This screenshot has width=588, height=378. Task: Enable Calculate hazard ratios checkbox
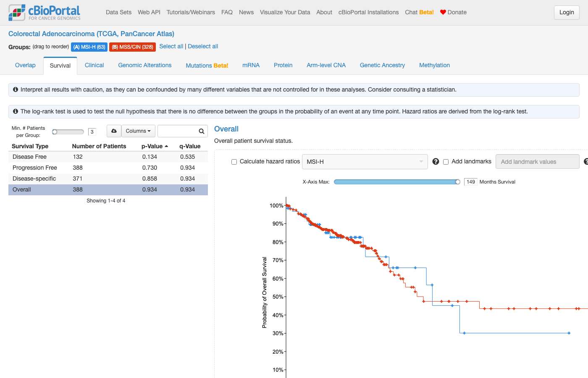click(234, 162)
